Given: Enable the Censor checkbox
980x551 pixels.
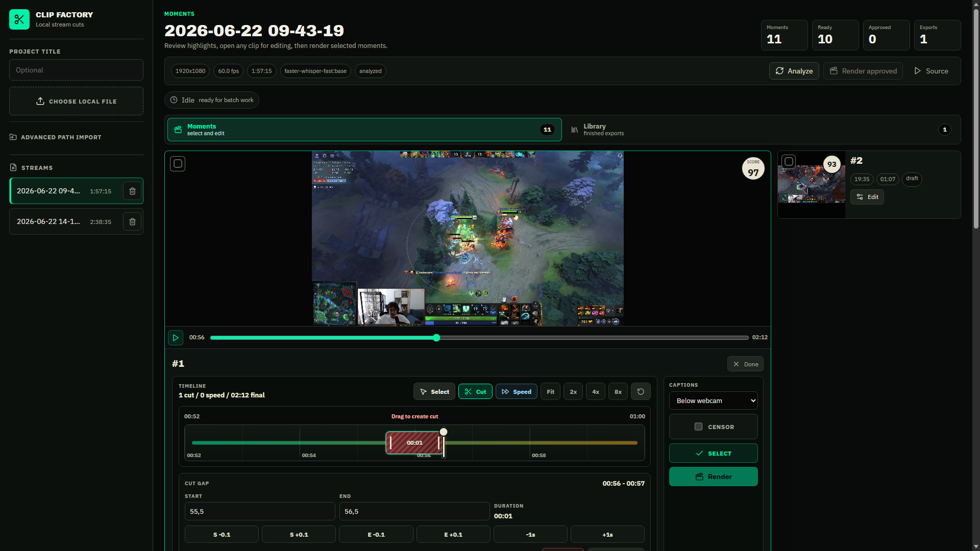Looking at the screenshot, I should (698, 427).
